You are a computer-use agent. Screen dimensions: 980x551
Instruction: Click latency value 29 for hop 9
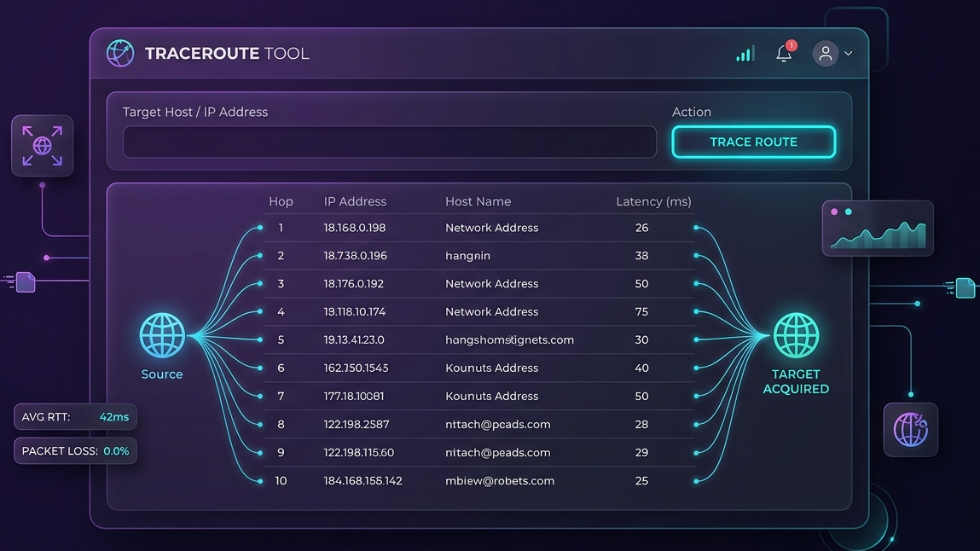pos(641,452)
